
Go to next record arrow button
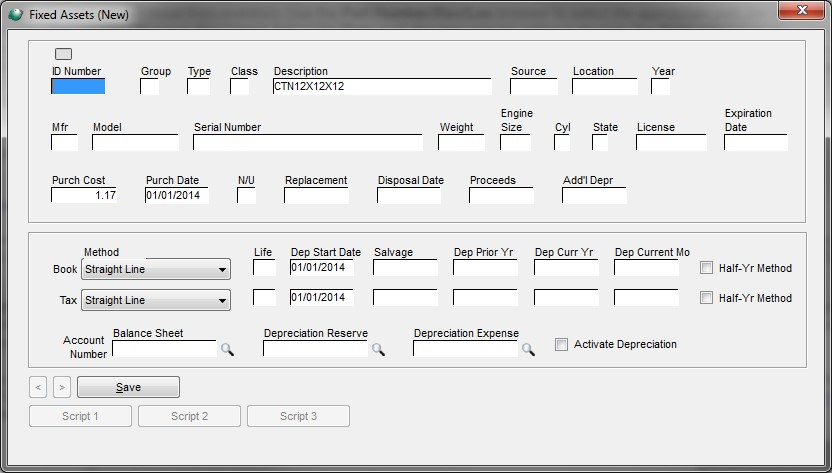point(62,387)
